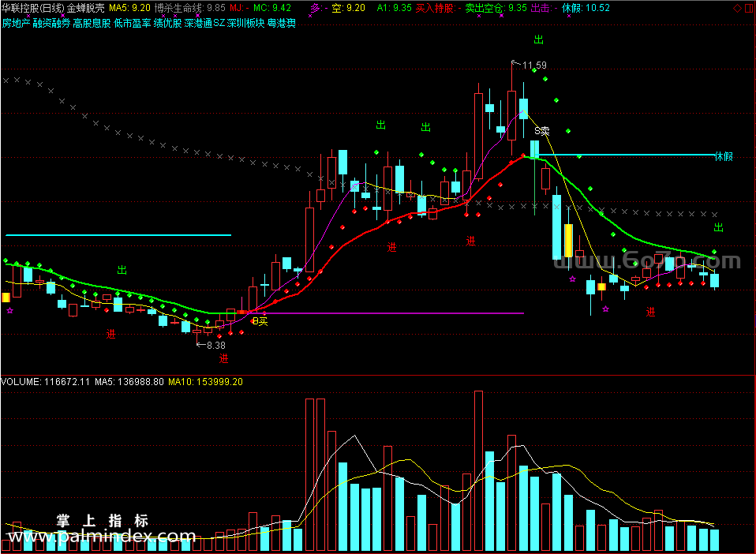
Task: Click the 出 marker on the left downtrend
Action: [x=122, y=270]
